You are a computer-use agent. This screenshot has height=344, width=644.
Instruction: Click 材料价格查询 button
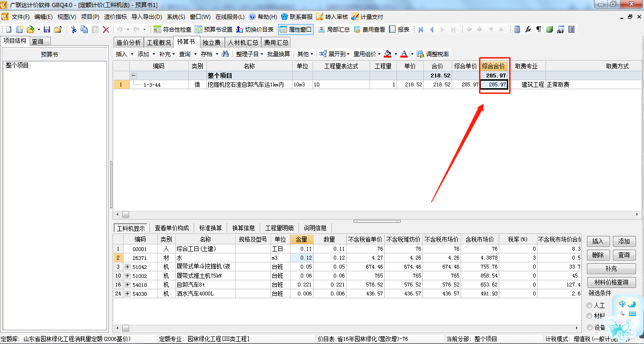tap(611, 282)
